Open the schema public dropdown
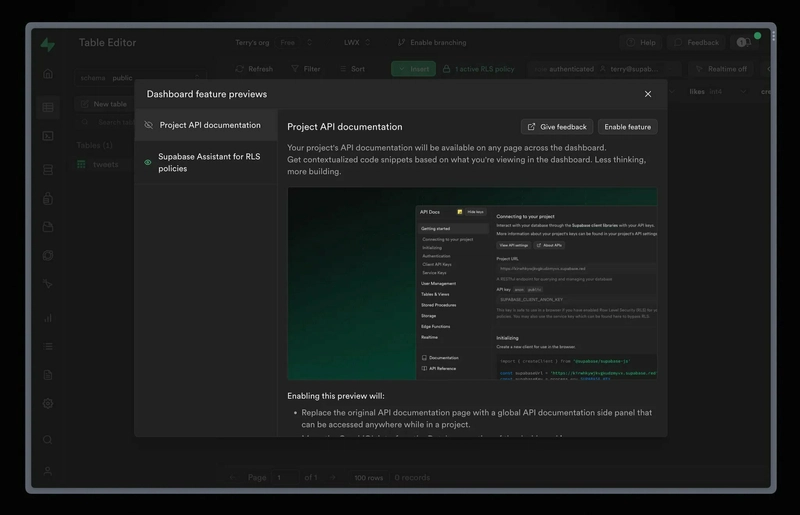 139,78
